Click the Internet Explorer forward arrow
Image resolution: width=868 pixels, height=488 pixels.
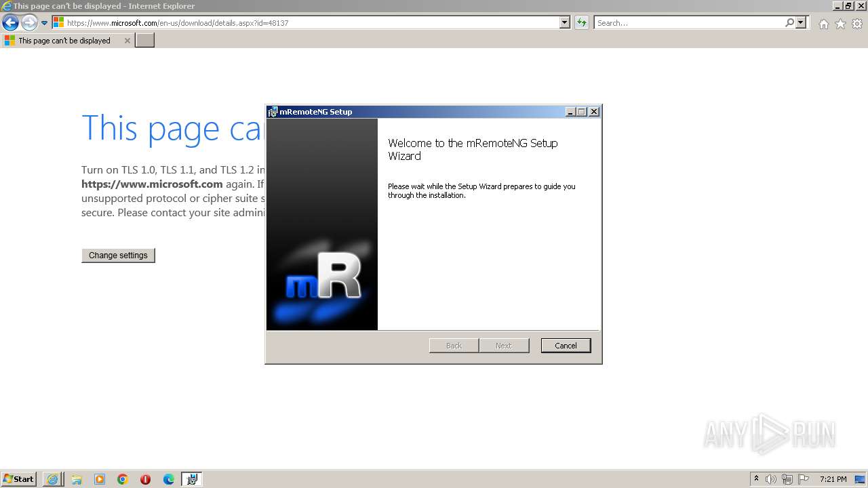29,22
